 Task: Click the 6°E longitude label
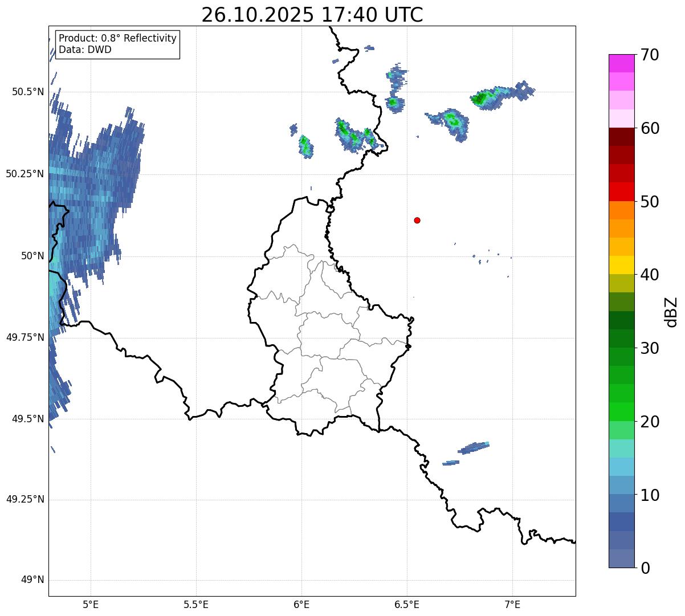point(301,604)
